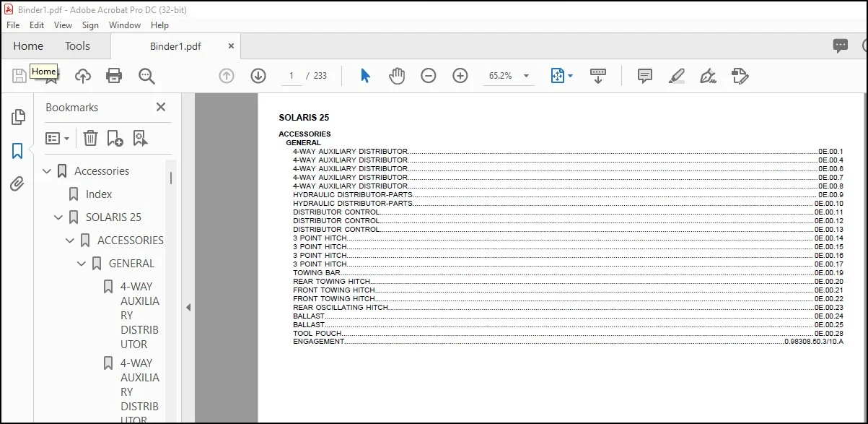The width and height of the screenshot is (868, 424).
Task: Select the GENERAL bookmark label
Action: click(131, 264)
